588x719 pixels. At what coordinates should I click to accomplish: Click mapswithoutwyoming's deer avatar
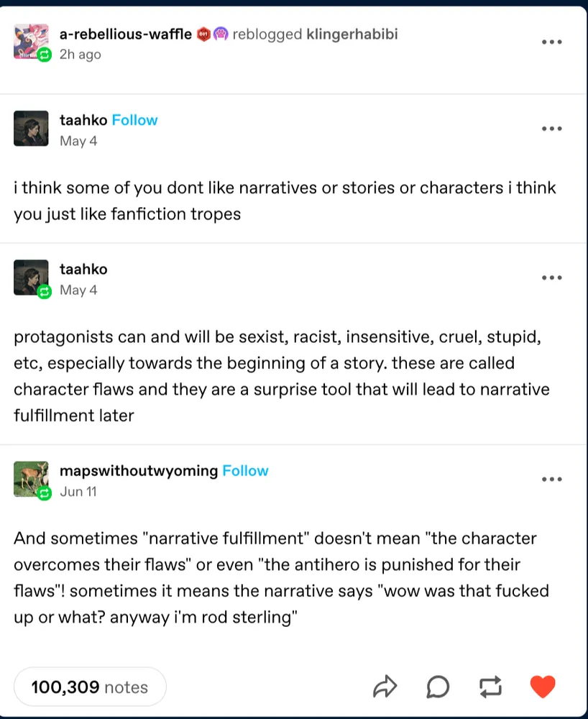pyautogui.click(x=31, y=479)
